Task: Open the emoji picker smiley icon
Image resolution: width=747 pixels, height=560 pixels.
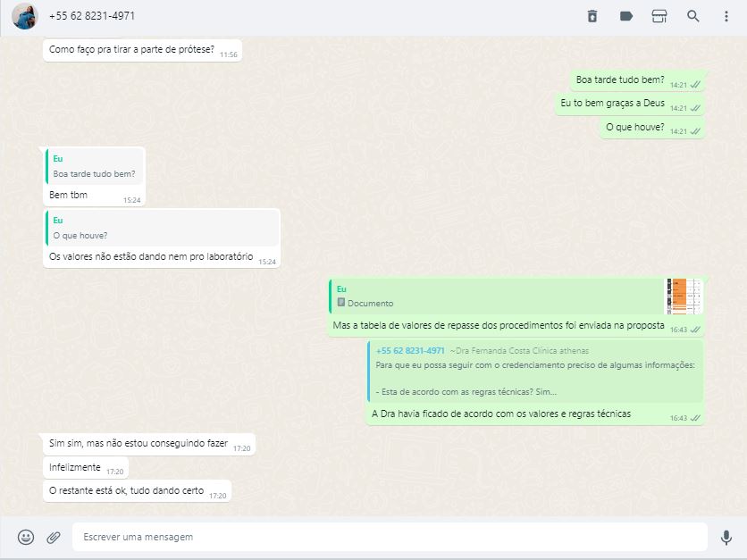Action: pos(26,537)
